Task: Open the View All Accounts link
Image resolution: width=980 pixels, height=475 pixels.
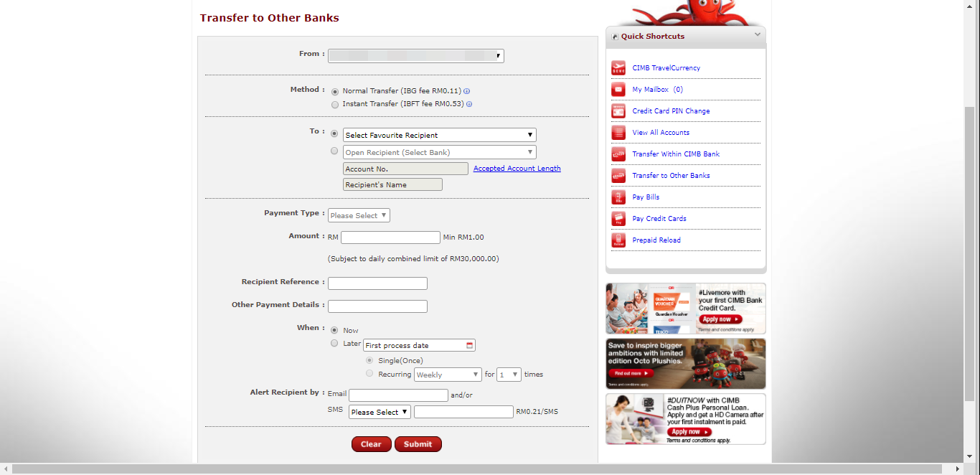Action: coord(661,133)
